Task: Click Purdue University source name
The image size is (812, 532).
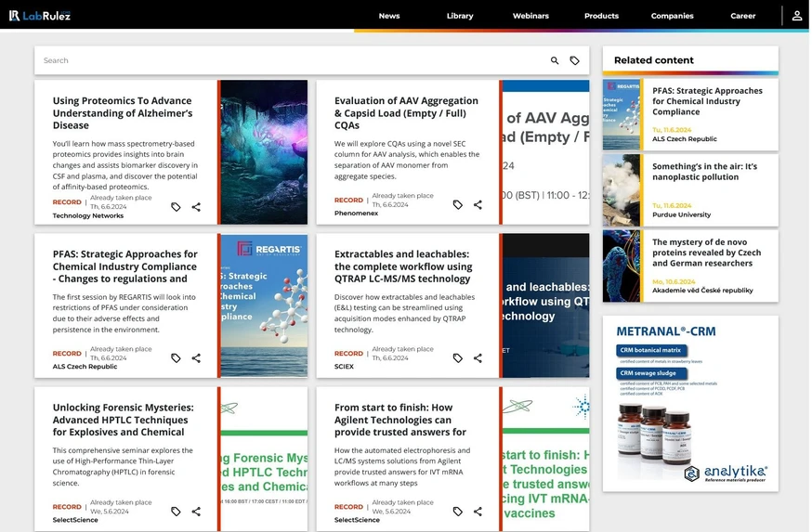Action: click(x=682, y=214)
